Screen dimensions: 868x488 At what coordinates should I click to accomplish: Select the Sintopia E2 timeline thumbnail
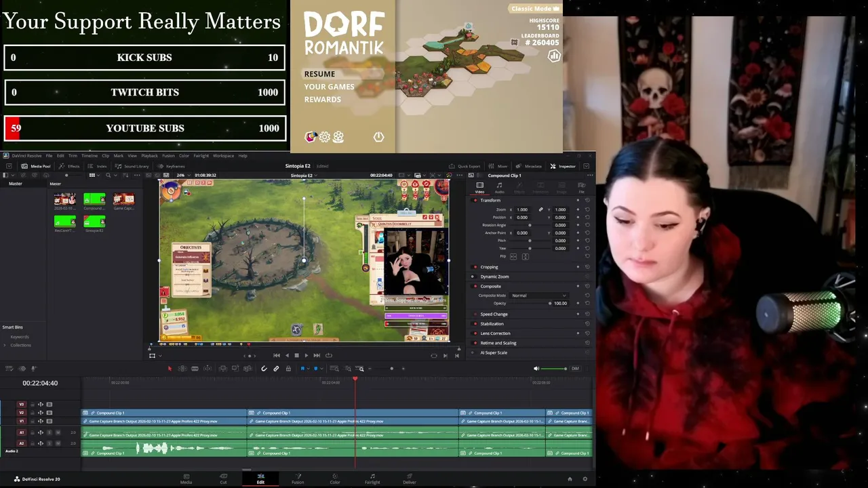coord(94,222)
